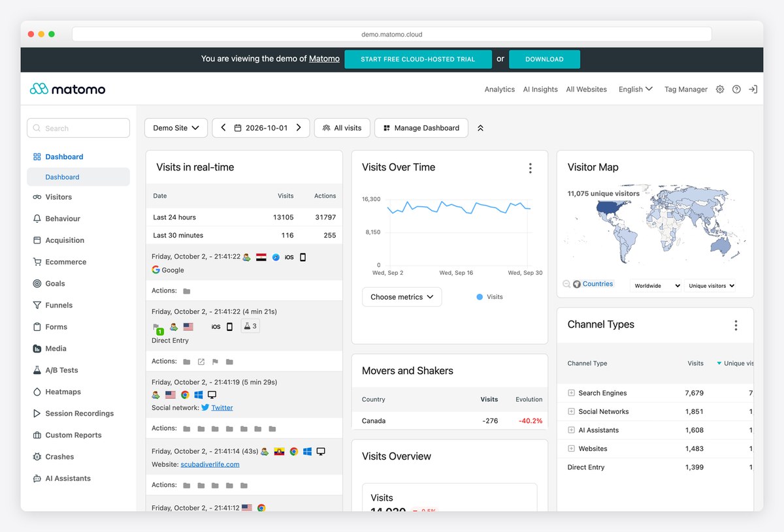
Task: Click the sidebar Search field
Action: click(x=78, y=128)
